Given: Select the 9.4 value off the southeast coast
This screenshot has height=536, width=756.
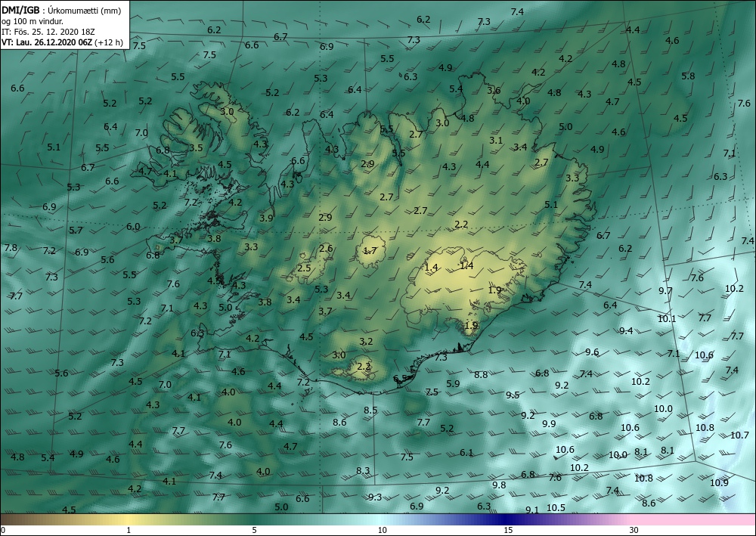Looking at the screenshot, I should (626, 330).
